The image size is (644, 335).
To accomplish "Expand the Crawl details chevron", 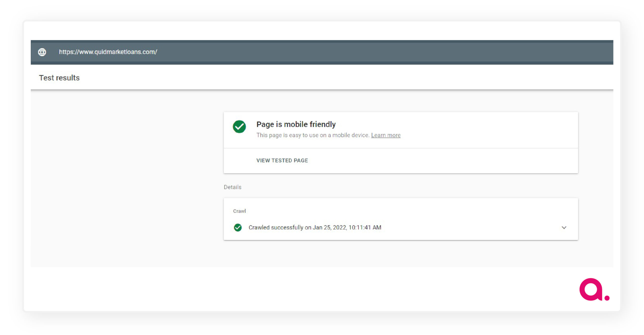I will point(564,228).
